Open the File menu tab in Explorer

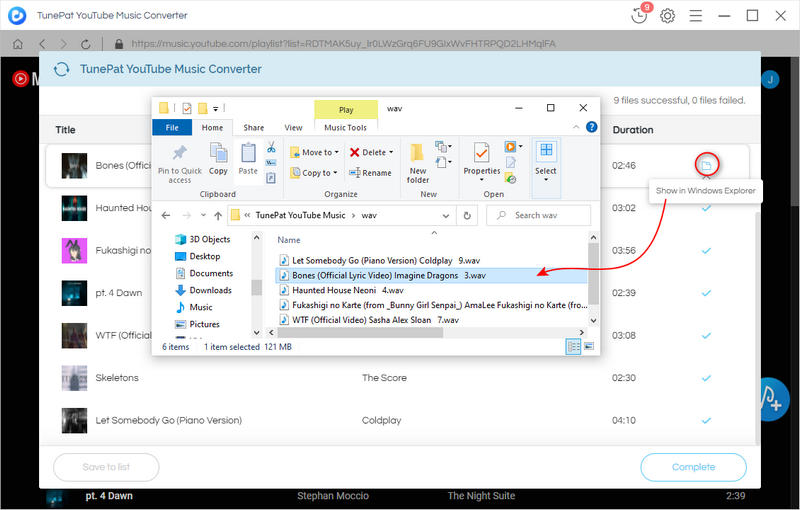pos(172,128)
